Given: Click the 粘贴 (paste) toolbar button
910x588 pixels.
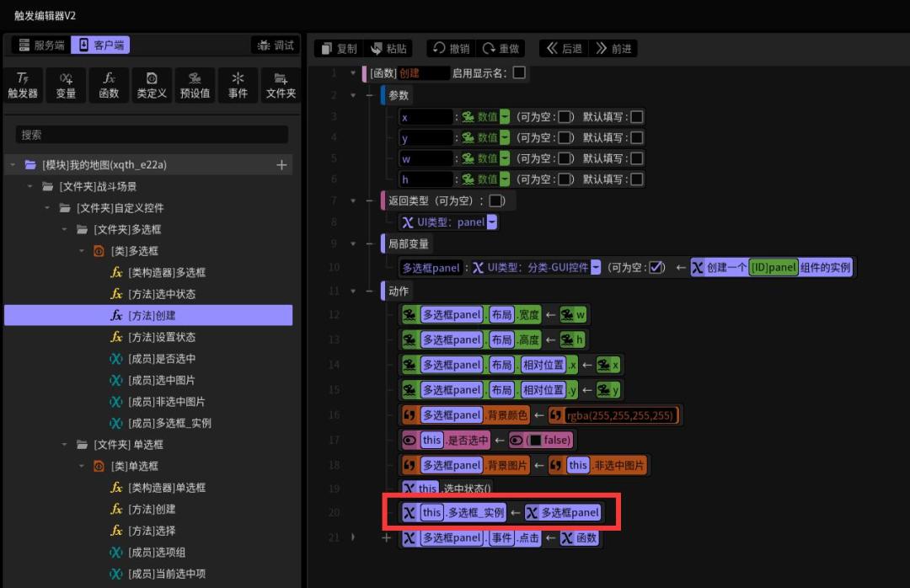Looking at the screenshot, I should click(x=388, y=48).
